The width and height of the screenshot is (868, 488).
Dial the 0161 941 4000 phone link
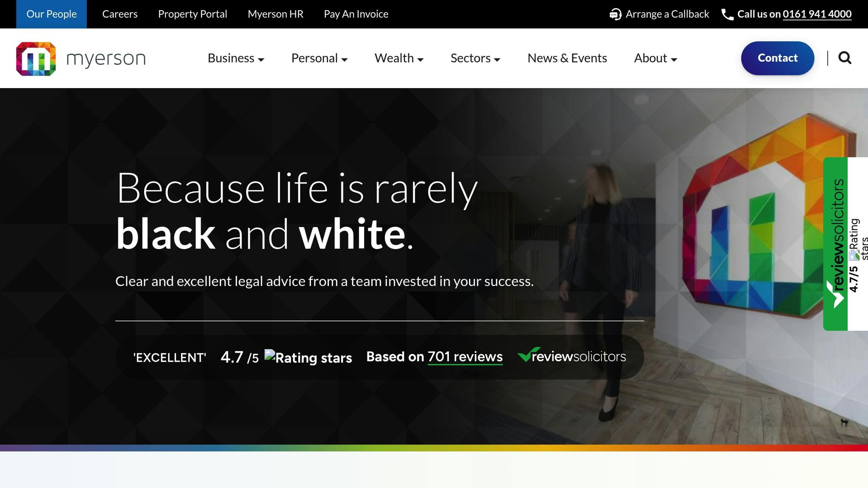(x=817, y=14)
